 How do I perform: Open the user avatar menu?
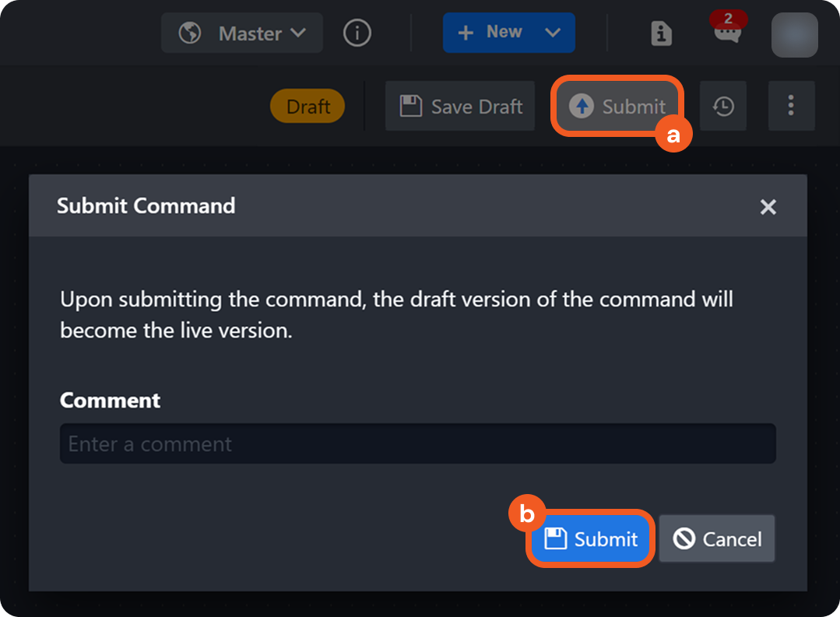794,35
